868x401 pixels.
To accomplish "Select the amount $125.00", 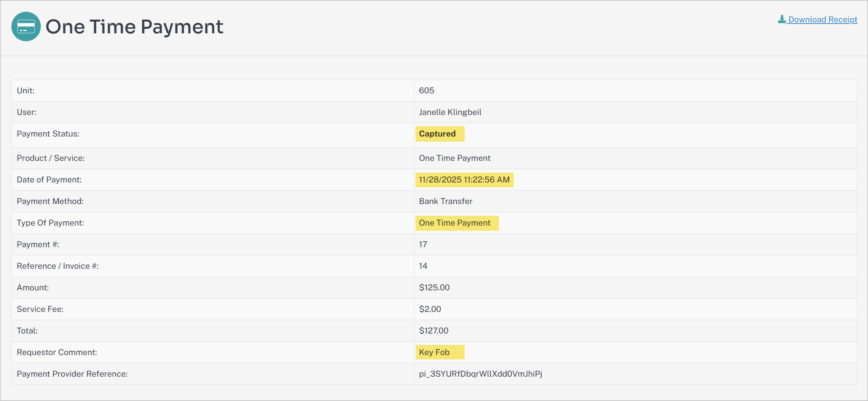I will pyautogui.click(x=434, y=288).
